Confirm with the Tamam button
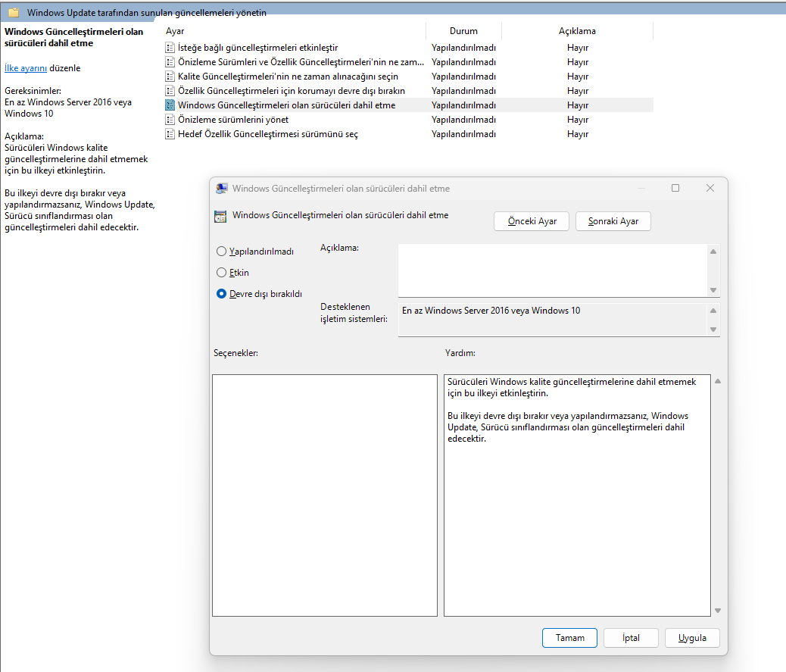Image resolution: width=786 pixels, height=672 pixels. [x=569, y=638]
